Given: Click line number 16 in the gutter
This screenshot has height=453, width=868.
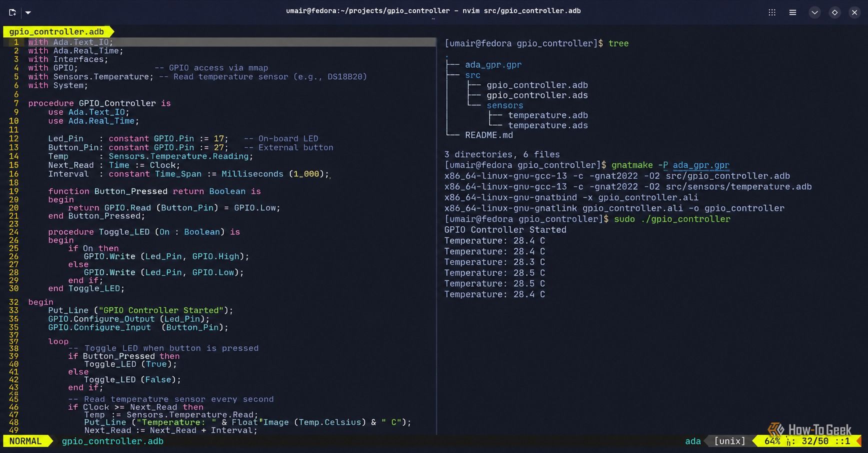Looking at the screenshot, I should pyautogui.click(x=13, y=174).
